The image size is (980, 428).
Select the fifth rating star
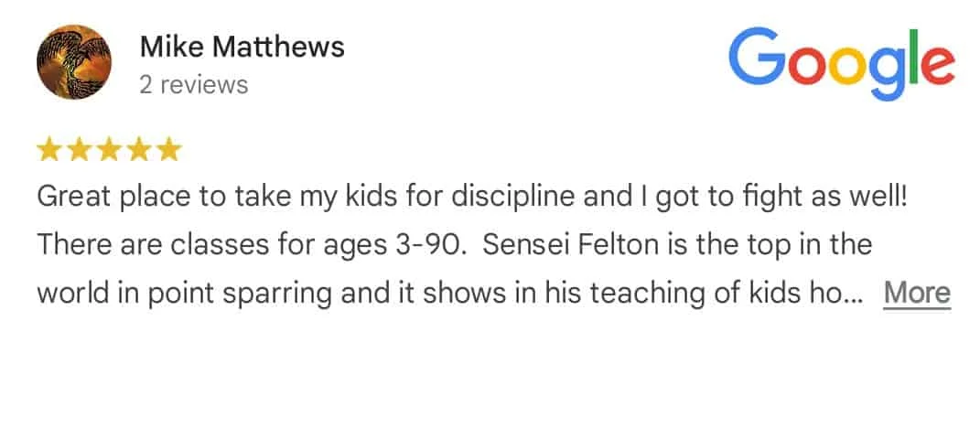tap(168, 150)
